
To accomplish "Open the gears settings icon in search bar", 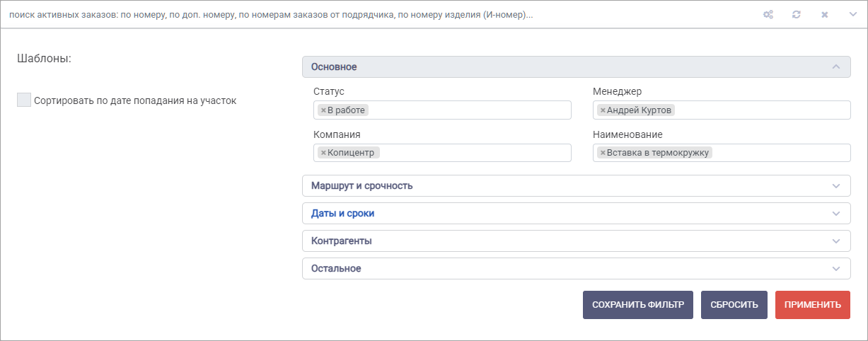I will pos(768,14).
